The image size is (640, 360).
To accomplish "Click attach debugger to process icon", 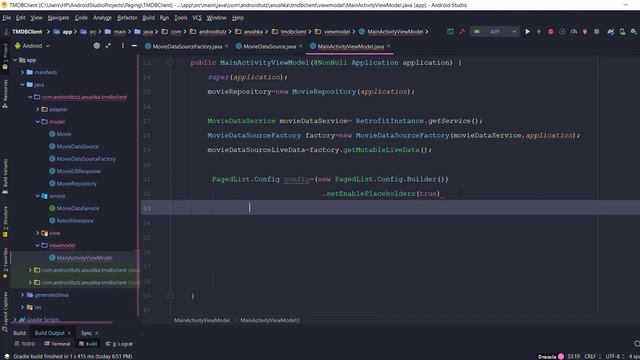I will click(x=585, y=31).
